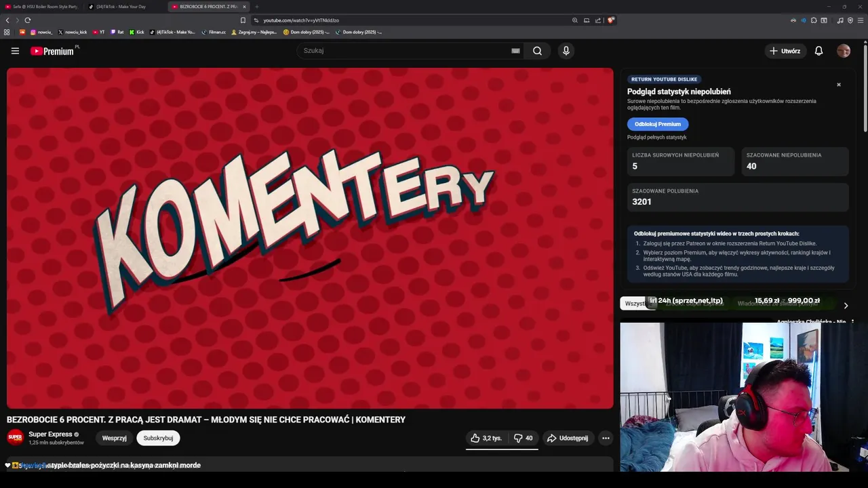Click the share page icon in address bar

click(598, 20)
